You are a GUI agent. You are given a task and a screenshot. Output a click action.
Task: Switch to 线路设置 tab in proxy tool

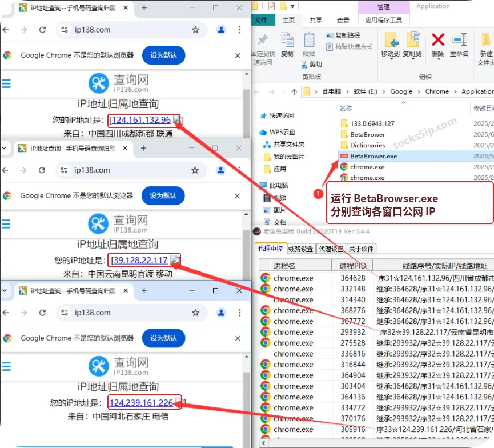(300, 249)
